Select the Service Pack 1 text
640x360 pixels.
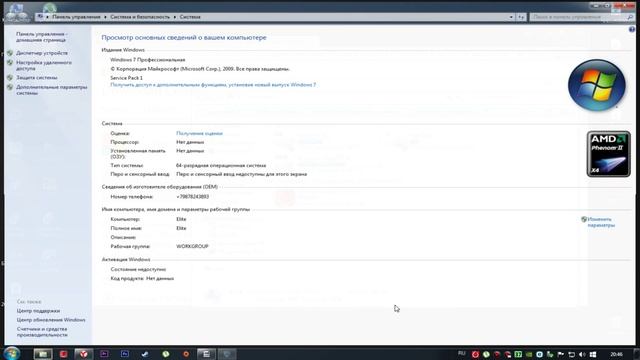coord(127,78)
